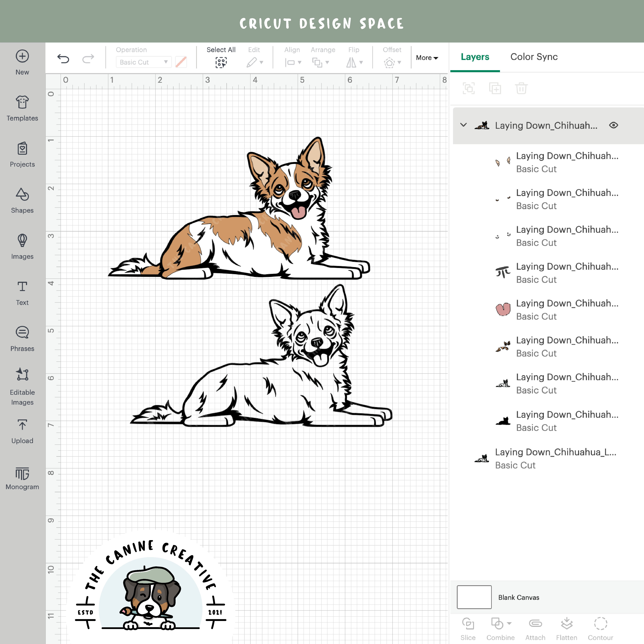Delete selected layer using the trash icon
Viewport: 644px width, 644px height.
coord(521,88)
